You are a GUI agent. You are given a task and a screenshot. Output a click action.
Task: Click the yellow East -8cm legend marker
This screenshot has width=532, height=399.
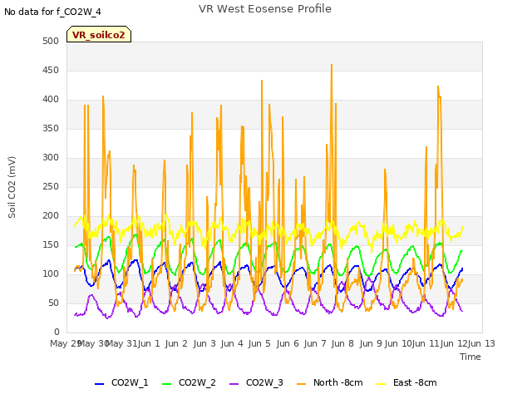point(382,384)
